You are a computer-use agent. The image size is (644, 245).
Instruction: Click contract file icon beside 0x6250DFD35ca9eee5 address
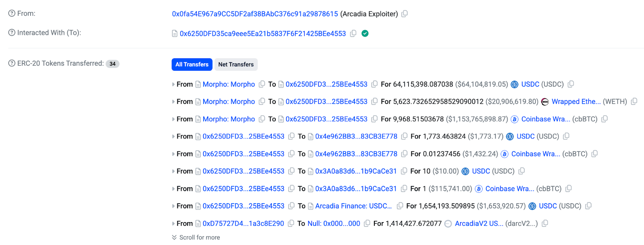(x=175, y=33)
